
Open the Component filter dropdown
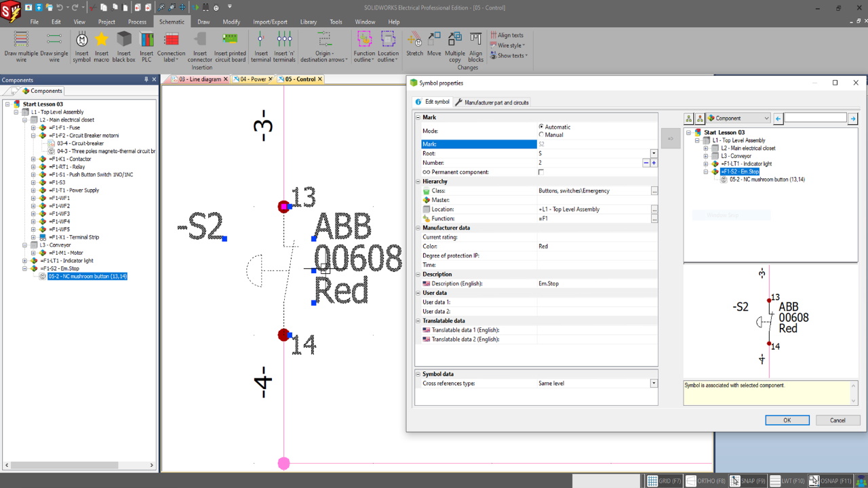tap(738, 118)
